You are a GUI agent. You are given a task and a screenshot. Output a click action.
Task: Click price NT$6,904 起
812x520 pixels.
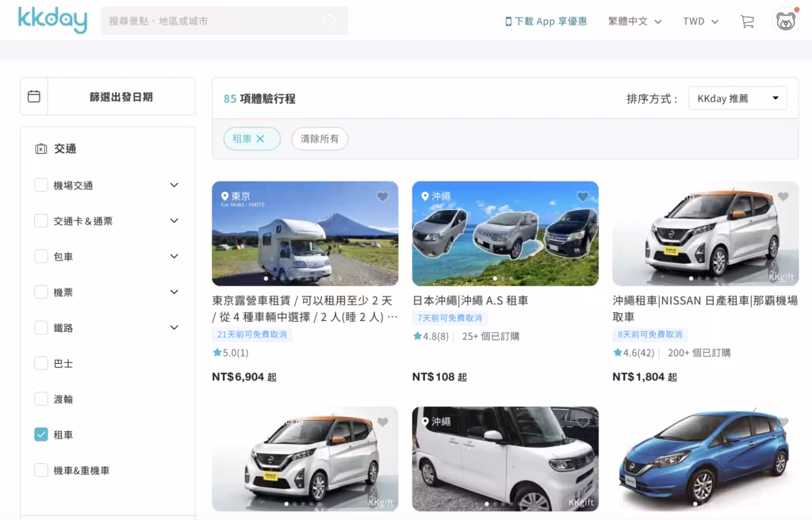pyautogui.click(x=244, y=377)
